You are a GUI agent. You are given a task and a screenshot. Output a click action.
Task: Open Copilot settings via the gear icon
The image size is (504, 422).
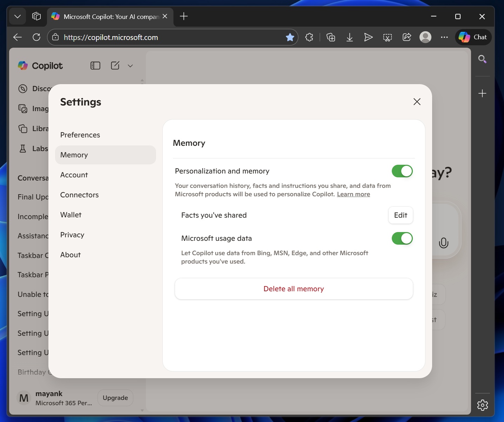click(482, 405)
